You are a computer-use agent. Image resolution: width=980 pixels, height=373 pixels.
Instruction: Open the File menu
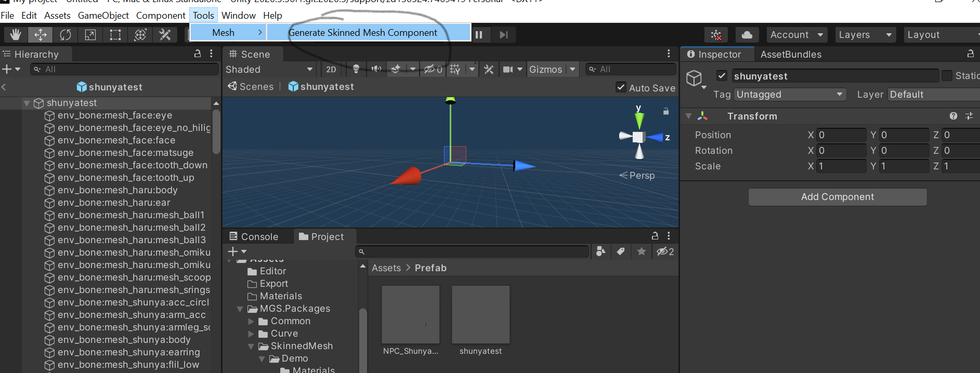(x=7, y=16)
